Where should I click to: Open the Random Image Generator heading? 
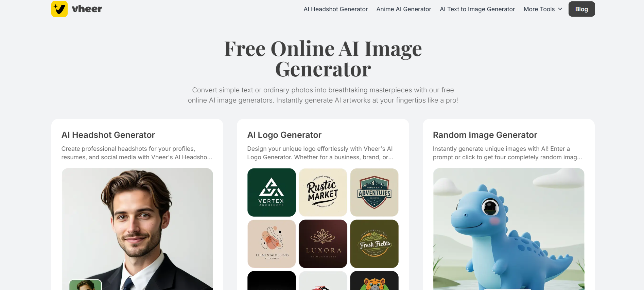tap(485, 135)
